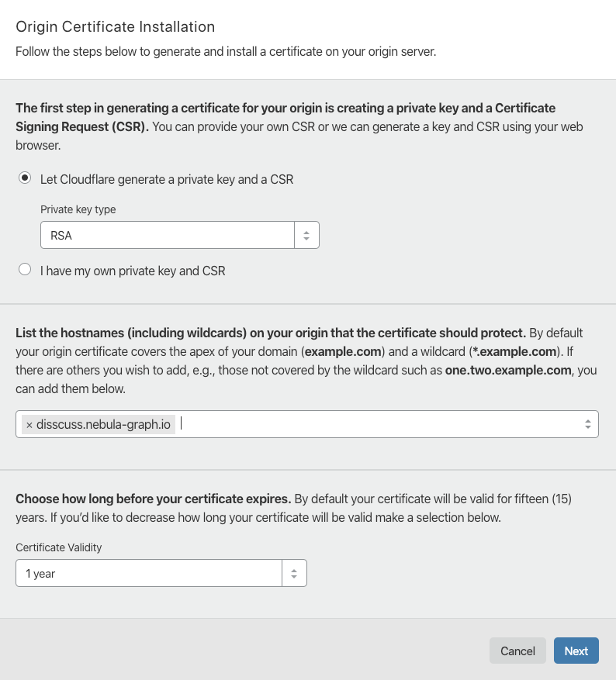This screenshot has width=616, height=680.
Task: Cancel the certificate installation dialog
Action: point(517,651)
